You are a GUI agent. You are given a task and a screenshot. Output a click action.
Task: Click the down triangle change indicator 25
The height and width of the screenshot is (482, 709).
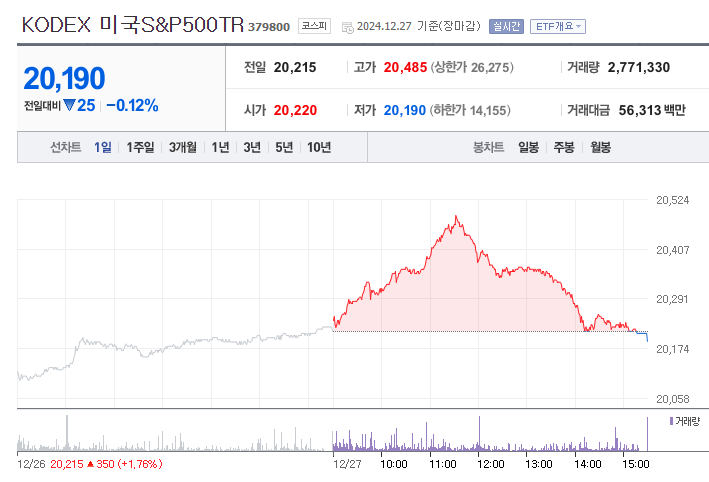(x=80, y=105)
